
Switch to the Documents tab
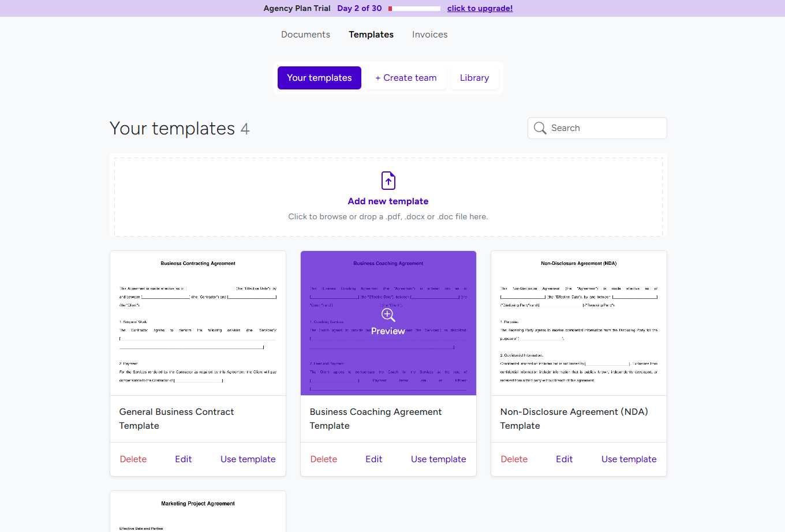point(305,35)
